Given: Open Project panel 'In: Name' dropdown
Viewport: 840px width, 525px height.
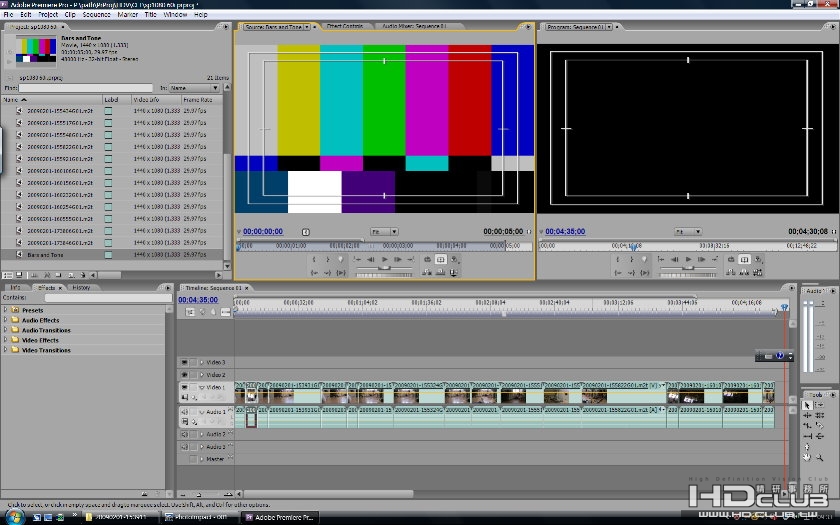Looking at the screenshot, I should coord(194,88).
